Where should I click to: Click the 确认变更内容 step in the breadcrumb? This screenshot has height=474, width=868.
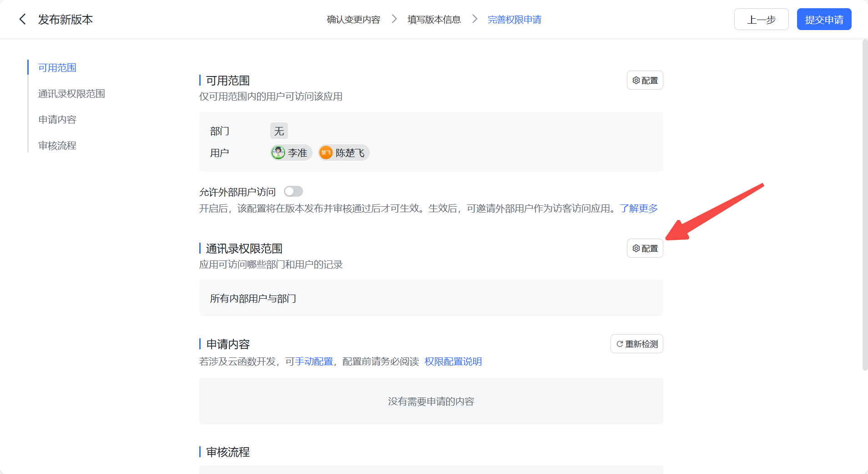[x=353, y=20]
